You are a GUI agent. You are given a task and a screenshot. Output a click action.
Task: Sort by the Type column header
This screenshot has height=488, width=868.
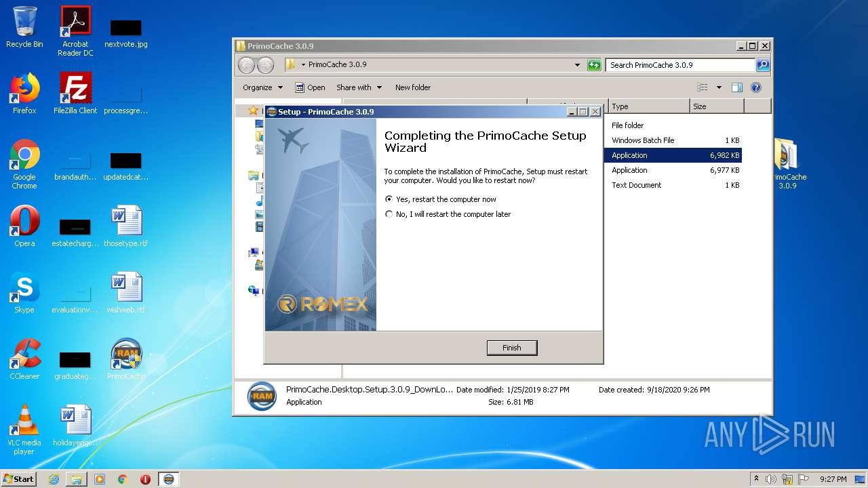(x=649, y=106)
